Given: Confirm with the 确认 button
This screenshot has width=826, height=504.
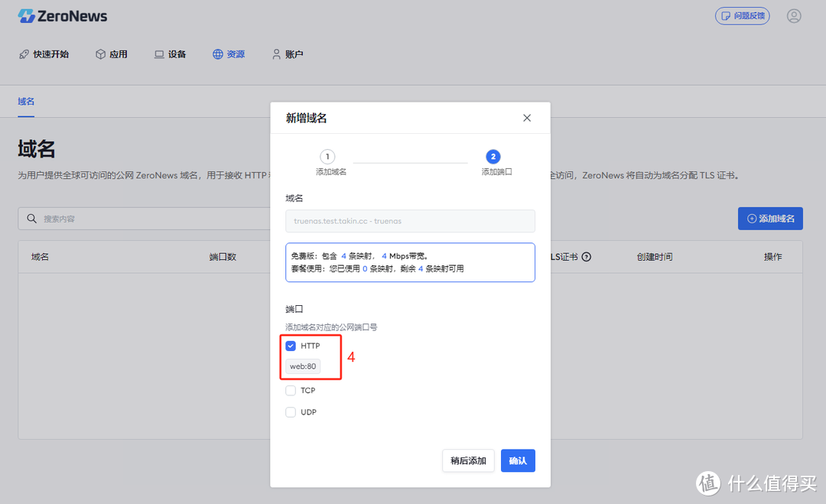Looking at the screenshot, I should pos(518,460).
